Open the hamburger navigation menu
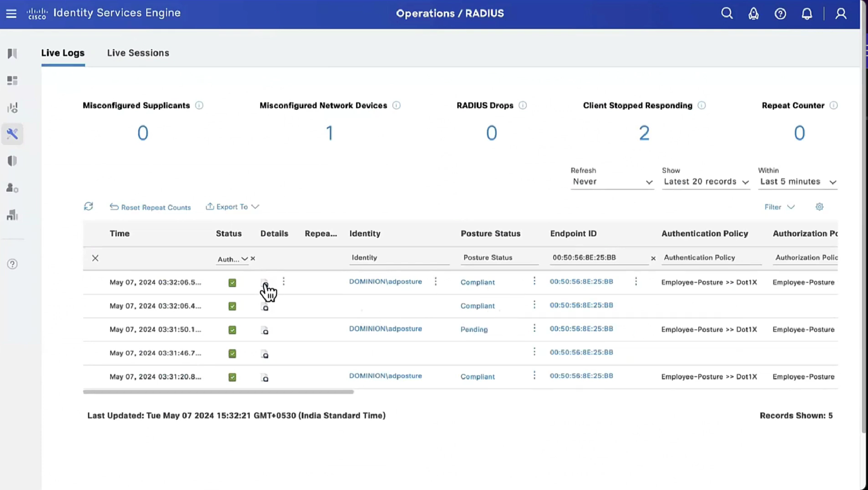Image resolution: width=868 pixels, height=490 pixels. tap(11, 13)
